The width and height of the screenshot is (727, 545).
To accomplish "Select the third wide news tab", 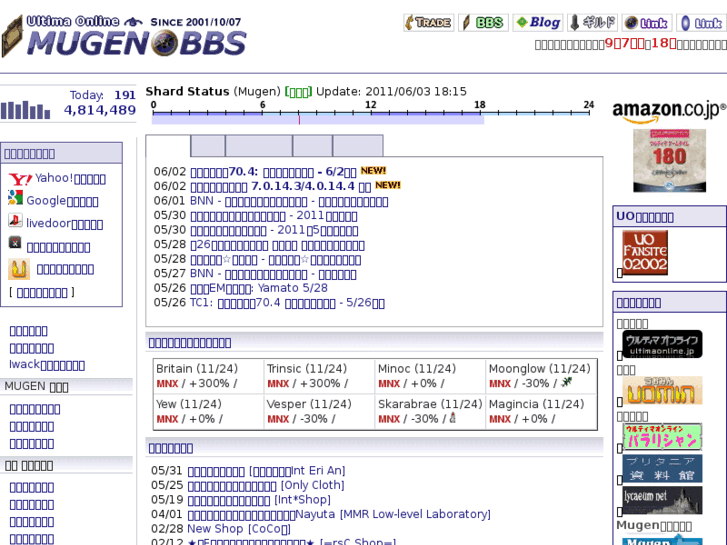I will coord(259,146).
